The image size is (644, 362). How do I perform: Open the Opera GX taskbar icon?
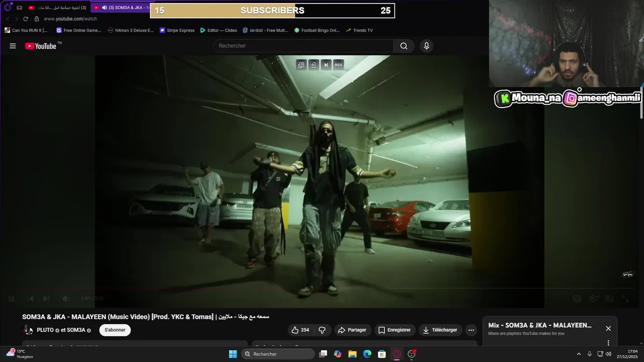[x=397, y=354]
